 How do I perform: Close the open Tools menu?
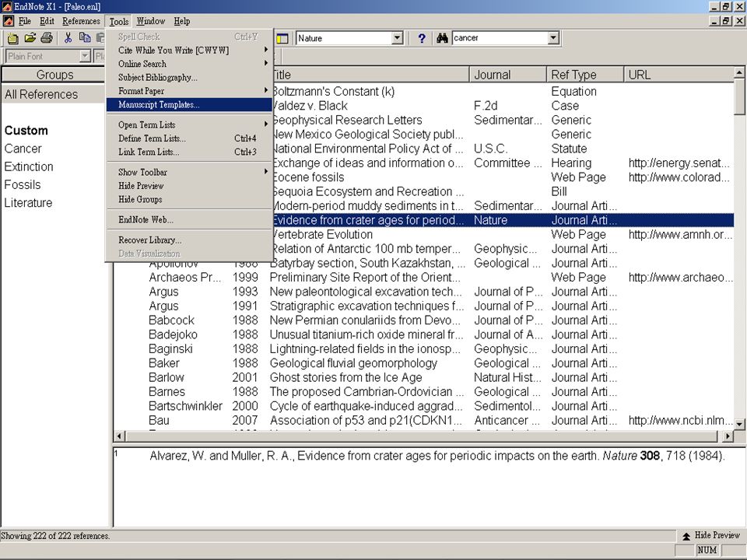pos(118,22)
